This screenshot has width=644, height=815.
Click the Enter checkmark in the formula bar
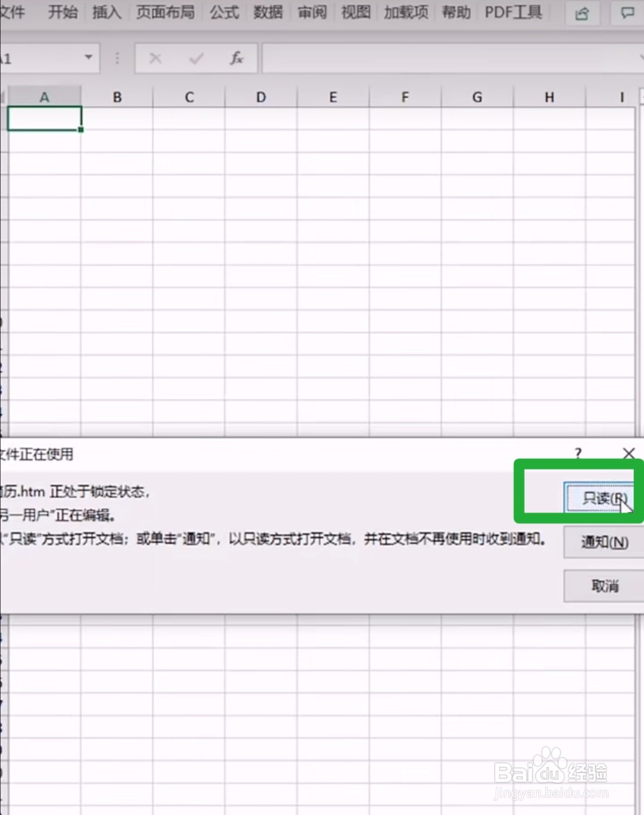click(x=196, y=58)
